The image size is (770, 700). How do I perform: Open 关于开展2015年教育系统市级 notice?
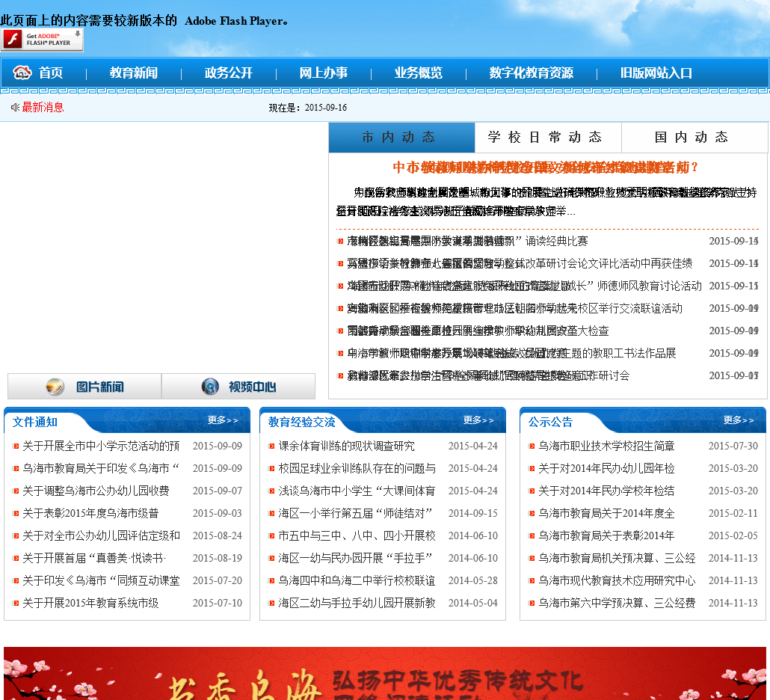pyautogui.click(x=90, y=604)
